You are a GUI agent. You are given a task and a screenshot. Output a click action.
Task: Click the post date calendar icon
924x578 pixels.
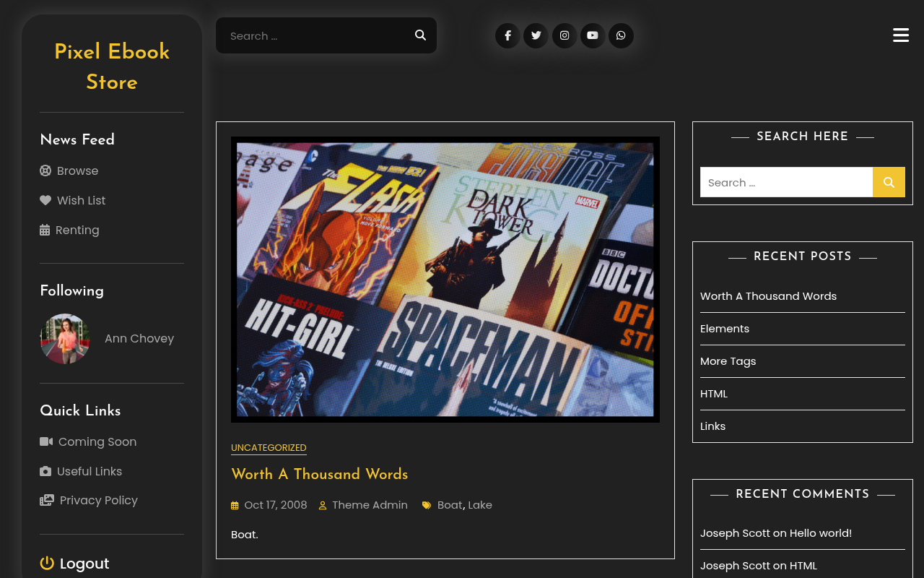[235, 505]
